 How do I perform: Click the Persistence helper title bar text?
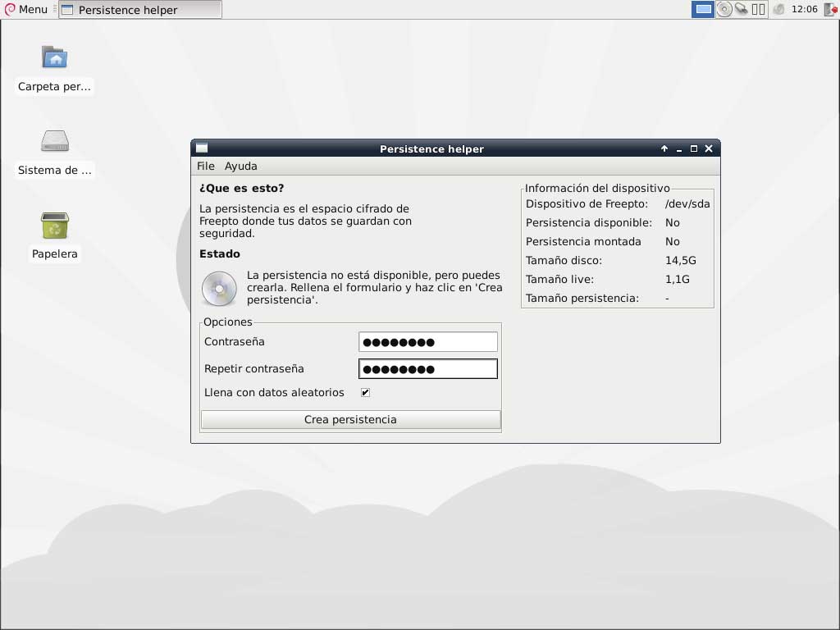coord(431,149)
